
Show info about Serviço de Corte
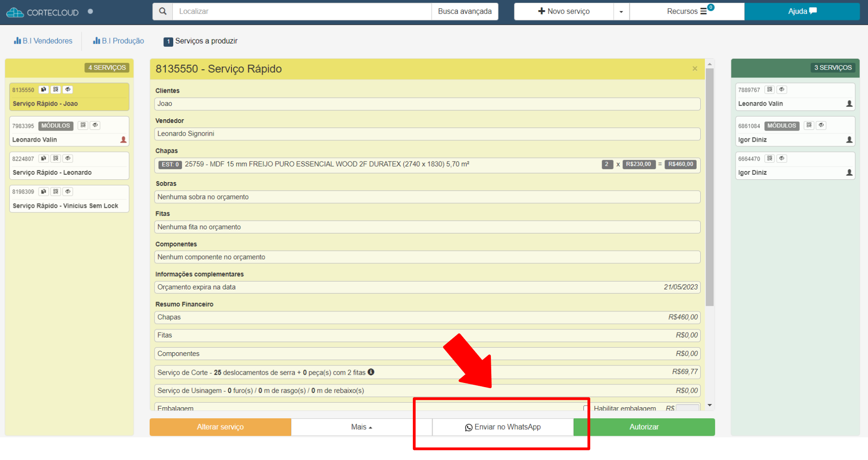click(x=371, y=372)
